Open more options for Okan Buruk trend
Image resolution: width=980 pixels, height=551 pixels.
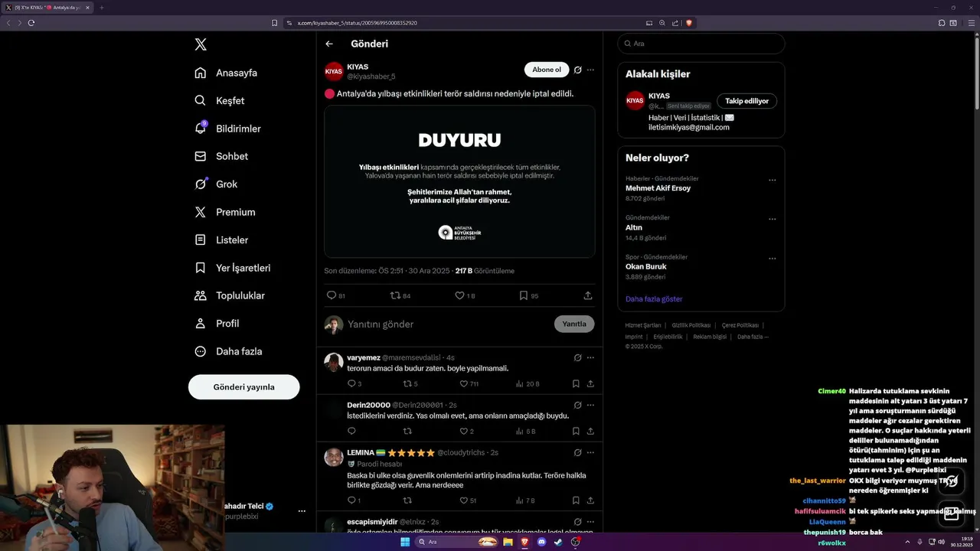[772, 258]
